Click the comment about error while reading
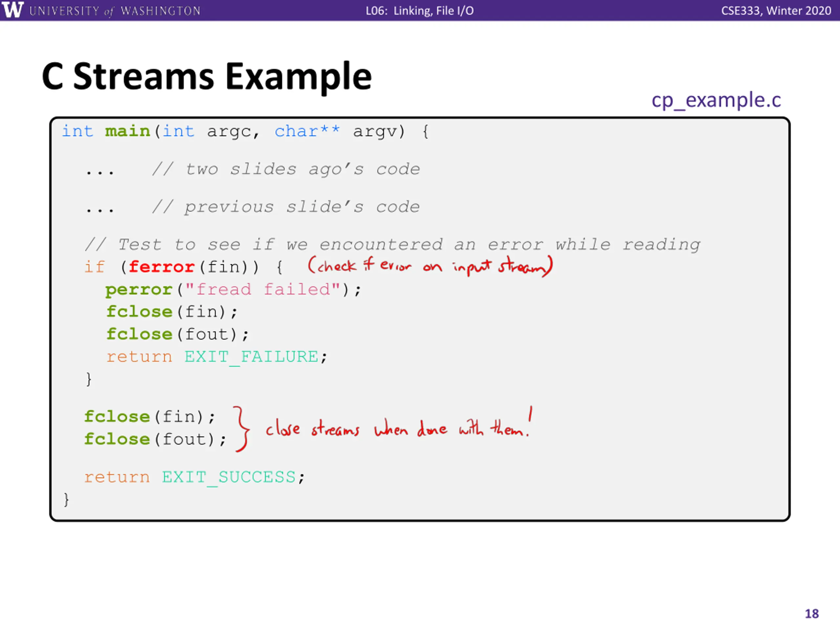The width and height of the screenshot is (840, 630). (393, 245)
